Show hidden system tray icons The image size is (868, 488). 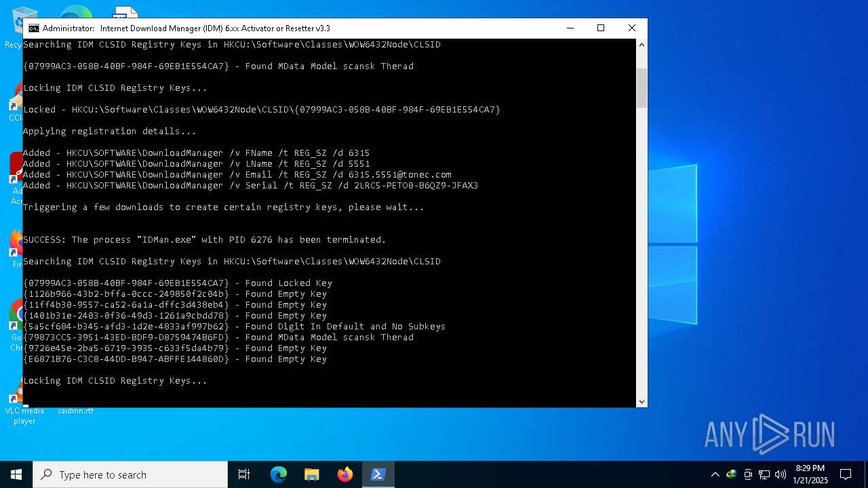coord(715,474)
